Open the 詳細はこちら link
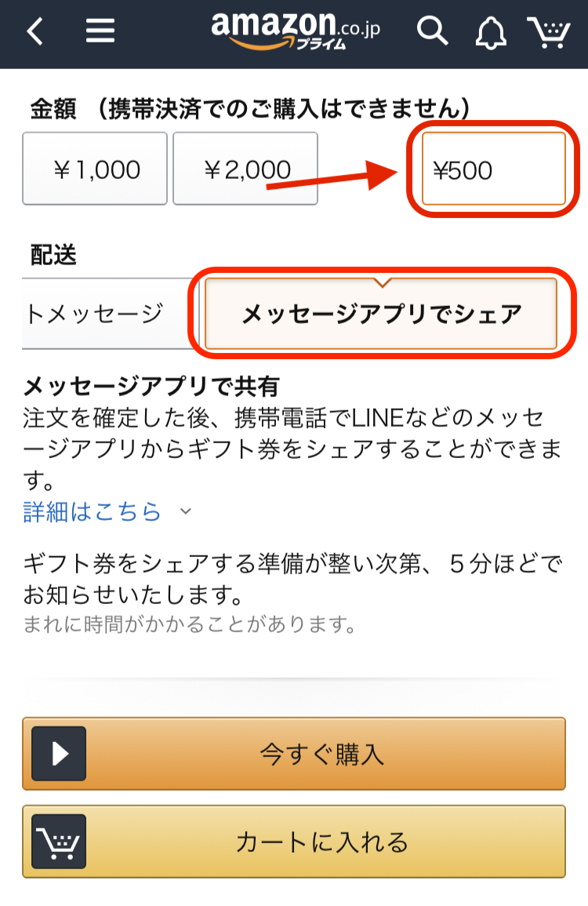 [92, 511]
